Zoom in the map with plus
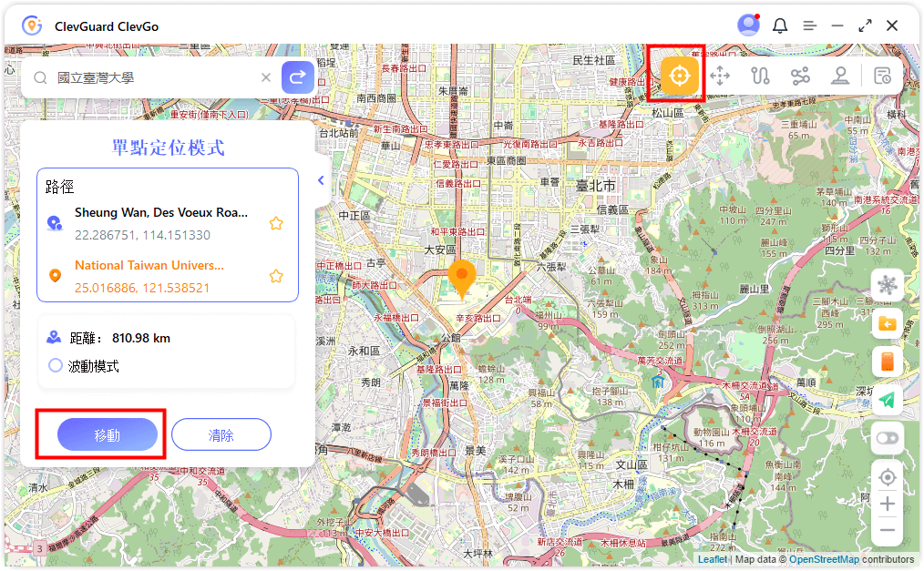Viewport: 924px width, 571px height. pos(887,504)
